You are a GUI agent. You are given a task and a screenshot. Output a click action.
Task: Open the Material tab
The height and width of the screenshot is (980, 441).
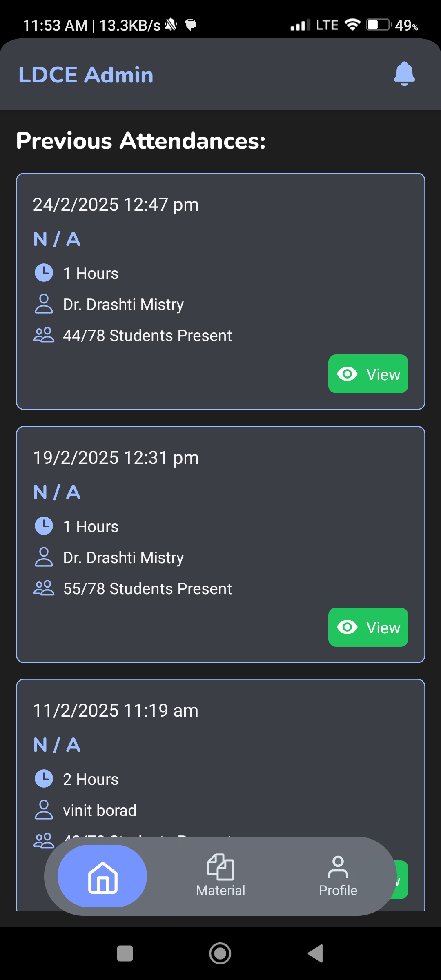(220, 876)
